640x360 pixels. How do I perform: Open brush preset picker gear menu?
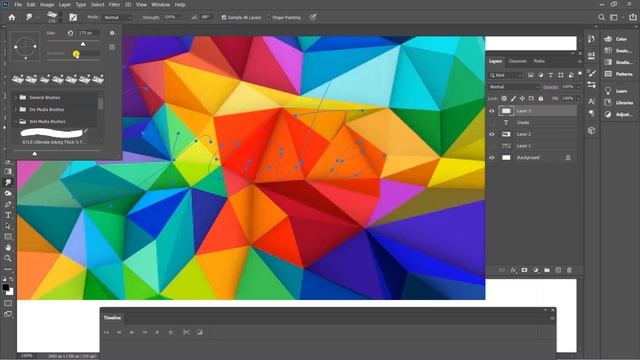pyautogui.click(x=112, y=33)
